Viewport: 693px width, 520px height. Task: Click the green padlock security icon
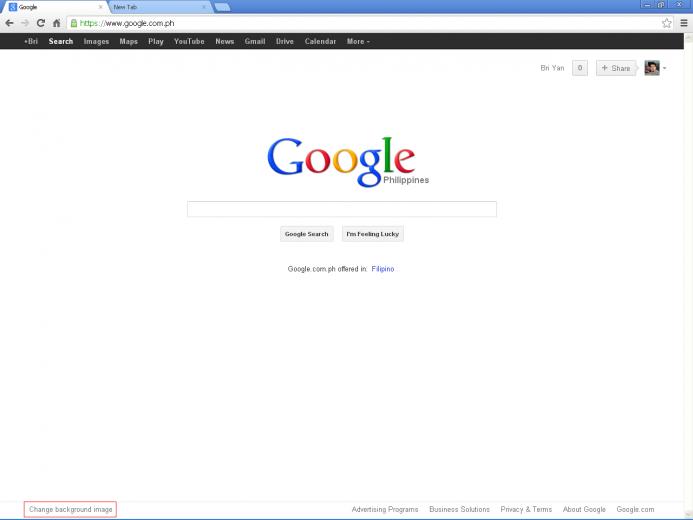74,23
